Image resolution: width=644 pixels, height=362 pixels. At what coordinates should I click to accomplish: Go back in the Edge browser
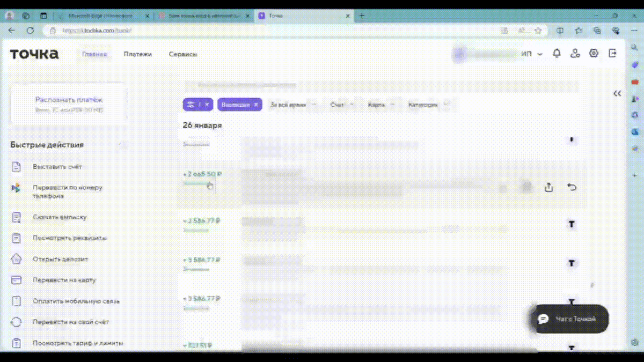pos(12,31)
